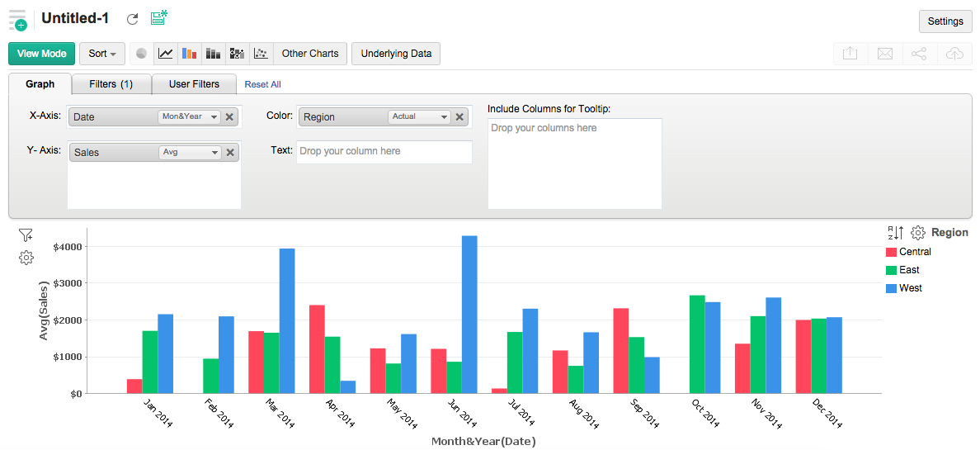980x450 pixels.
Task: Click the Dec 2014 axis label
Action: (x=827, y=413)
